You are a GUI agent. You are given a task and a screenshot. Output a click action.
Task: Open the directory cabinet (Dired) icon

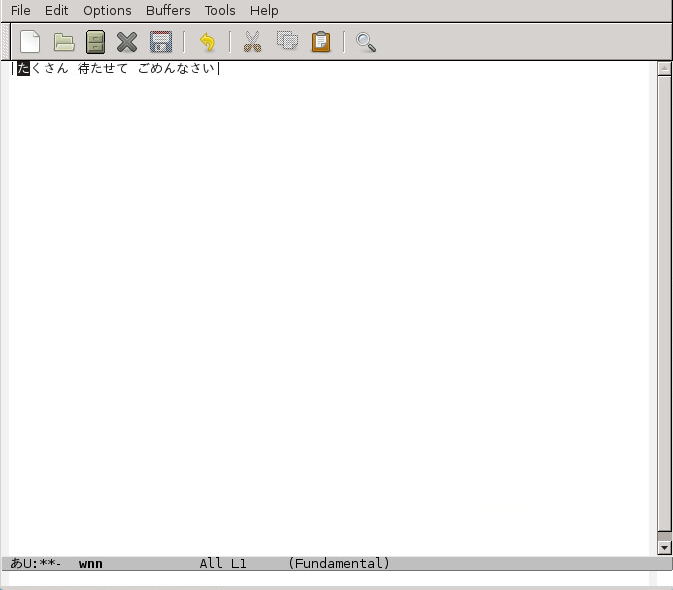95,42
